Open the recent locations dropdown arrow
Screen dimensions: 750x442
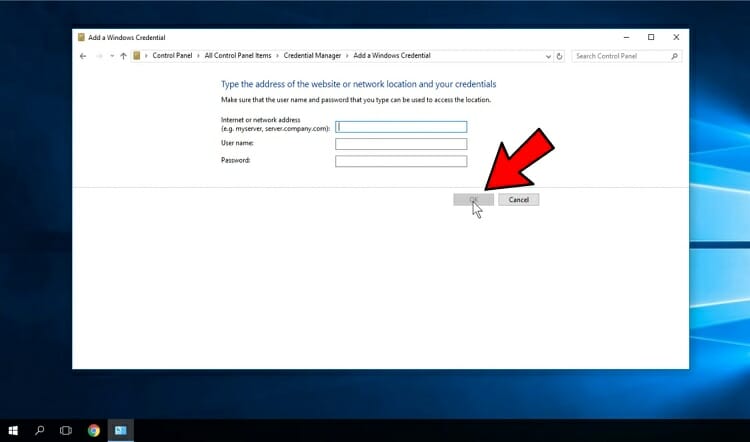(x=111, y=56)
